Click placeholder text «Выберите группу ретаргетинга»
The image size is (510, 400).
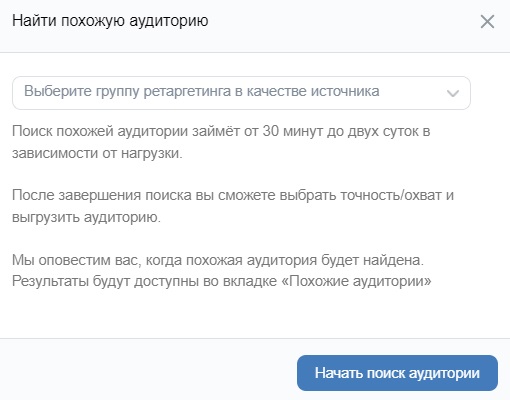pyautogui.click(x=128, y=91)
